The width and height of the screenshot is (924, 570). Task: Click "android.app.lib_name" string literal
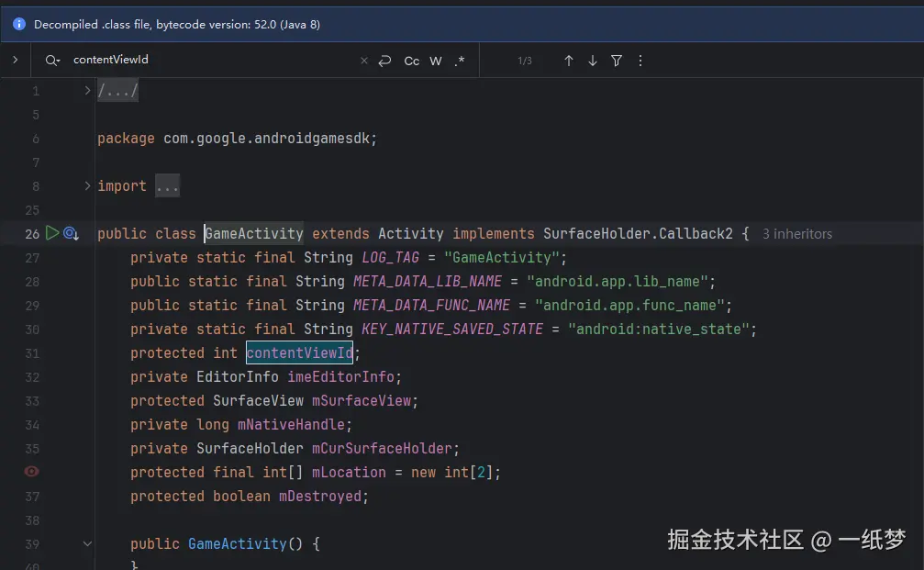click(617, 281)
